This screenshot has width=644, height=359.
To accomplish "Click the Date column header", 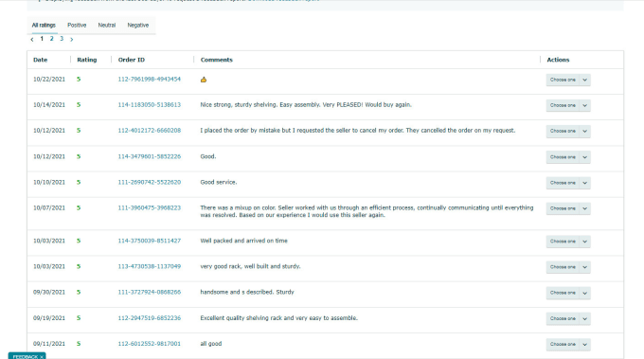I will click(40, 60).
